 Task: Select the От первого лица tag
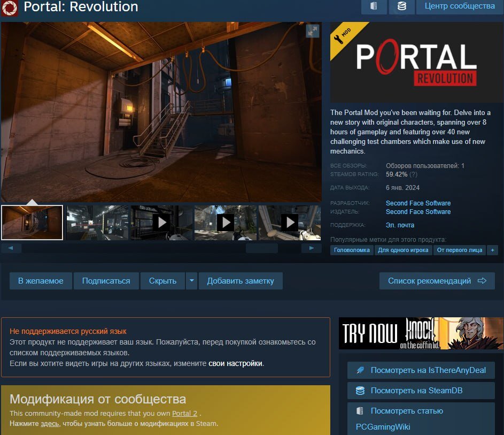pyautogui.click(x=459, y=250)
